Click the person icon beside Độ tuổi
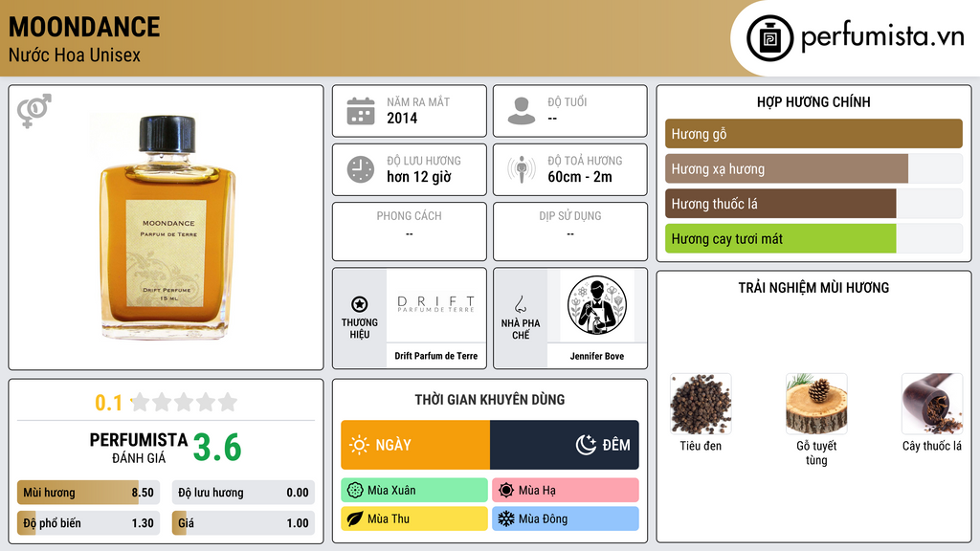The image size is (980, 551). click(522, 111)
